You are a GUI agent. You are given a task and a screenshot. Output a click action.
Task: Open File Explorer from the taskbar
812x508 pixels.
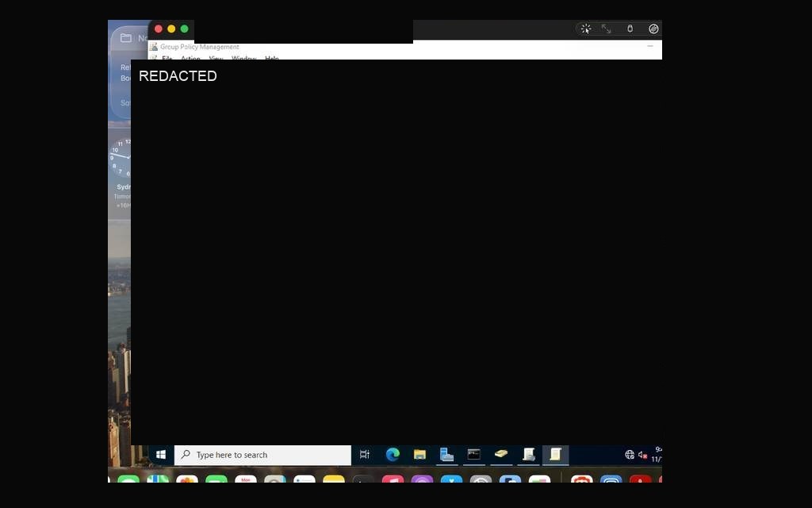click(419, 455)
